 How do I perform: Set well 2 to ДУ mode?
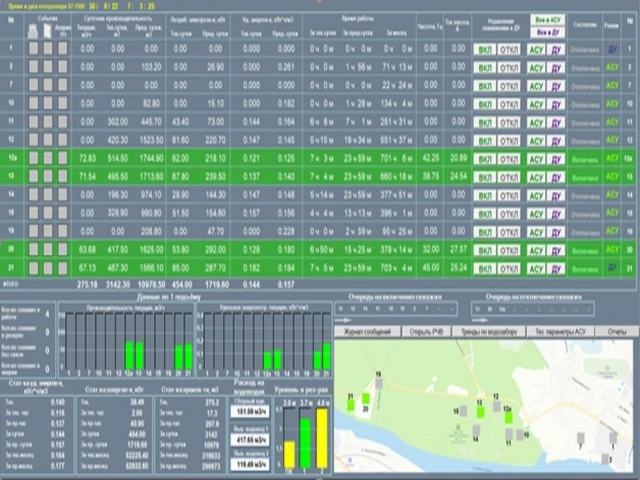[x=556, y=68]
